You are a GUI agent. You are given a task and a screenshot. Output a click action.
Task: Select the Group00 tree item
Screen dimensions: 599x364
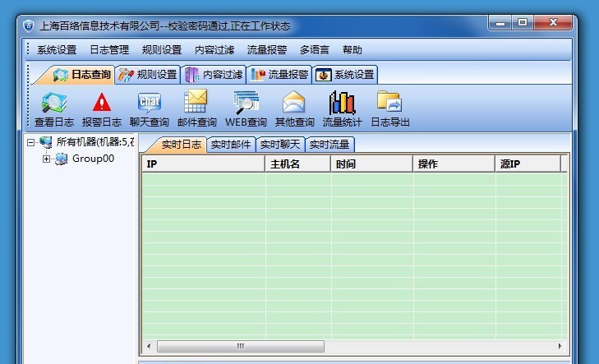click(x=93, y=159)
